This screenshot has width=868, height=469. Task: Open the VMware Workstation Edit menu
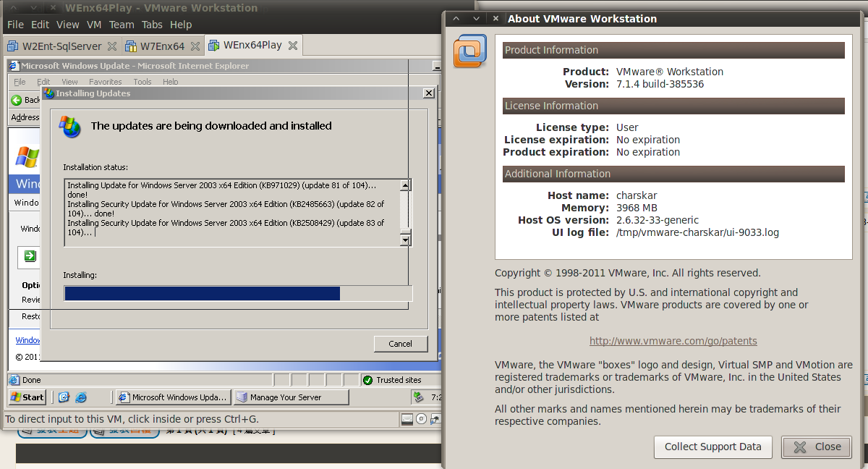coord(38,25)
